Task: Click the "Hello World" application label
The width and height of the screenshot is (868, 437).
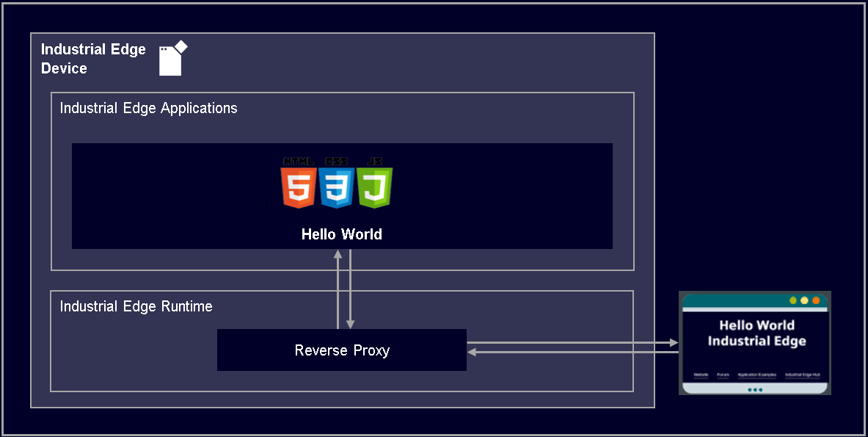Action: 342,234
